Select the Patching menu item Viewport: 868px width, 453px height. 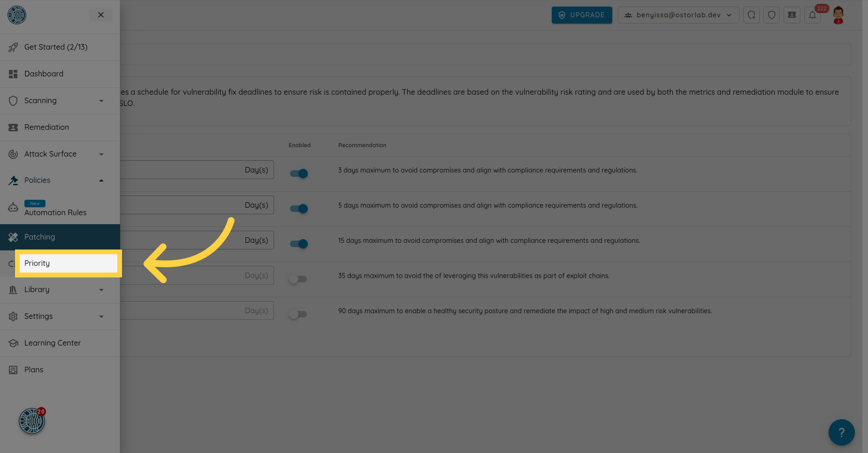tap(60, 237)
